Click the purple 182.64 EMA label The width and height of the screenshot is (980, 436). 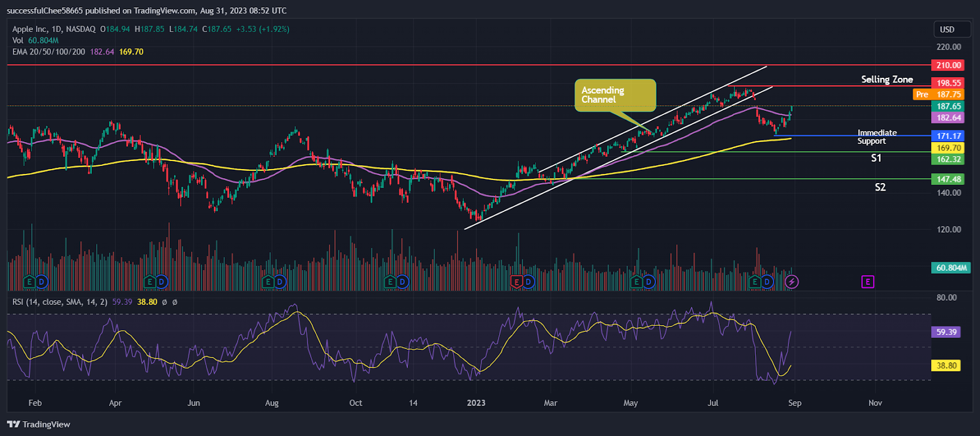pyautogui.click(x=948, y=118)
